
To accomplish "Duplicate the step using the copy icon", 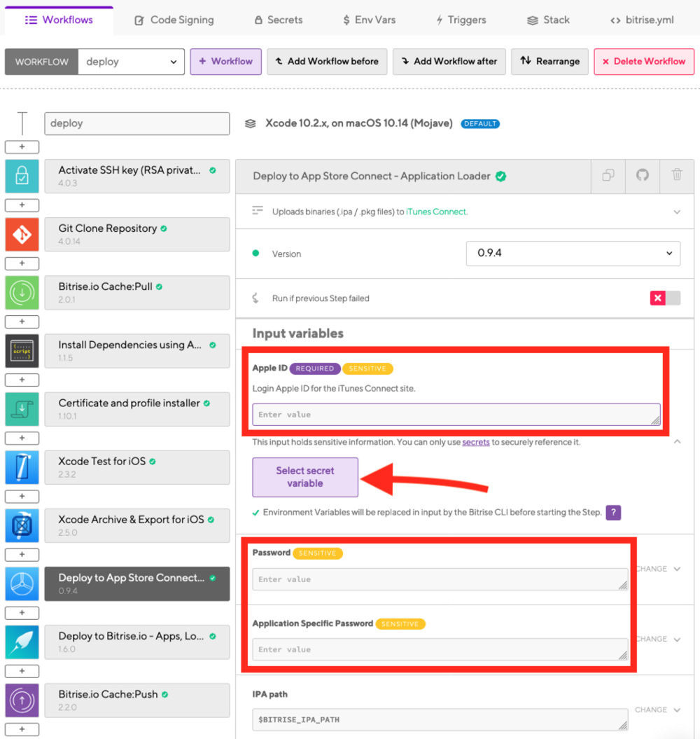I will 608,175.
